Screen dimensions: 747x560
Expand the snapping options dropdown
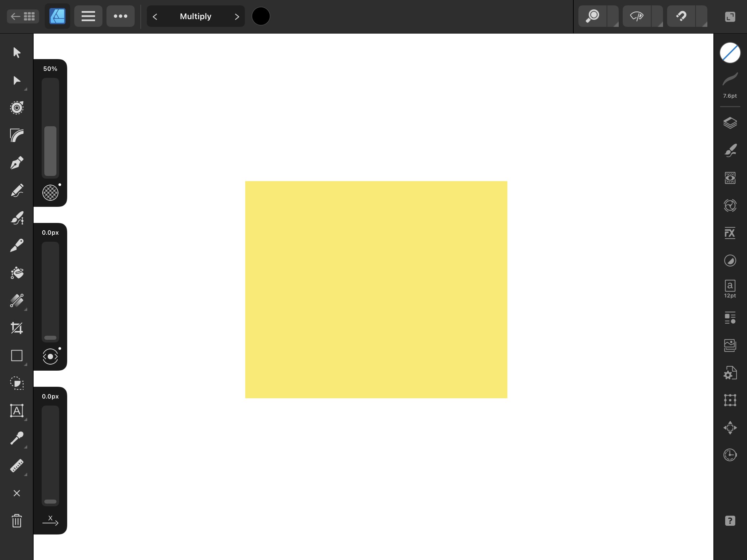click(702, 16)
